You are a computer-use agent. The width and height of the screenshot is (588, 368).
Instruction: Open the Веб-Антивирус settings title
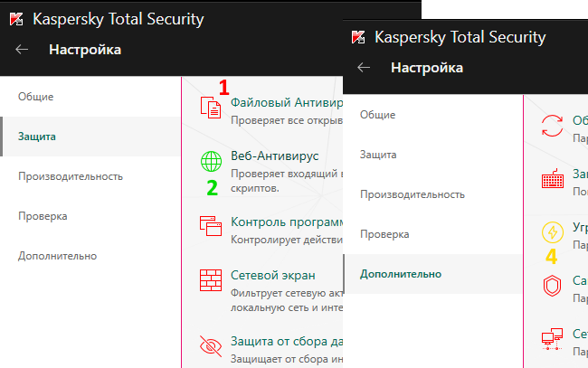(274, 156)
